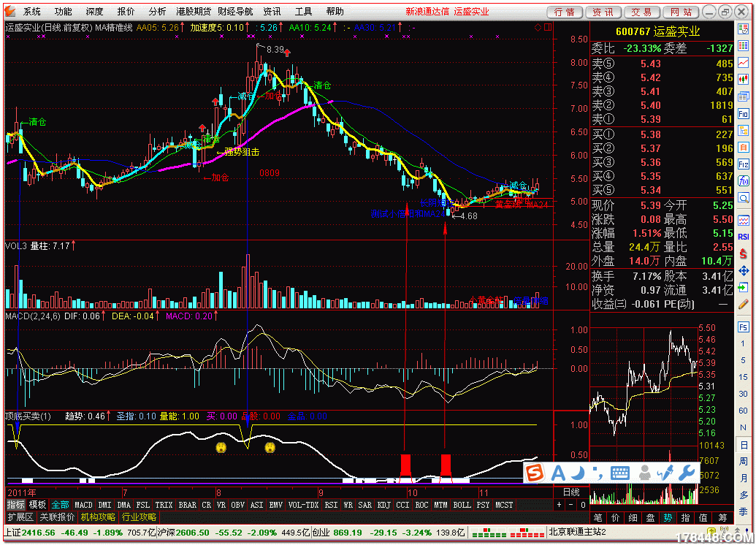Select the 日 daily period button

tap(743, 445)
